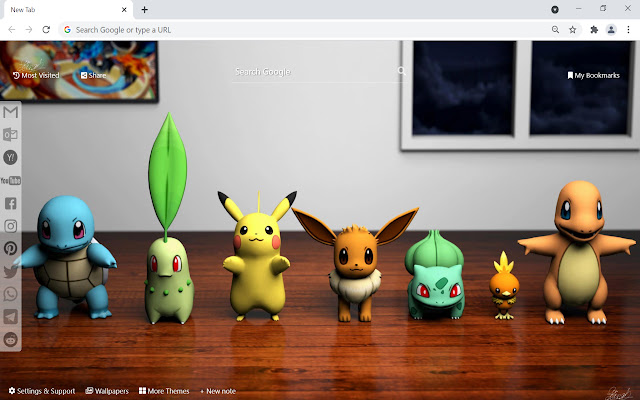Open a new tab with plus button

(144, 10)
